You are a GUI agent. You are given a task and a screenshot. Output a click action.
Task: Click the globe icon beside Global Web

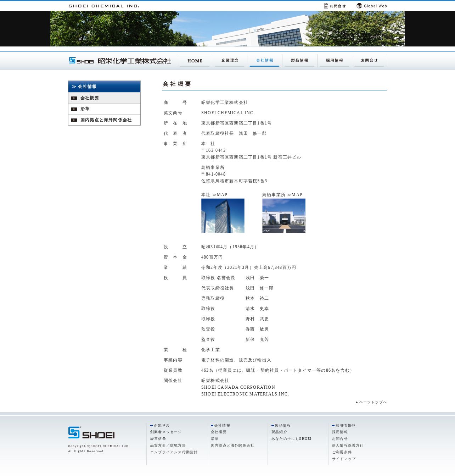click(359, 6)
